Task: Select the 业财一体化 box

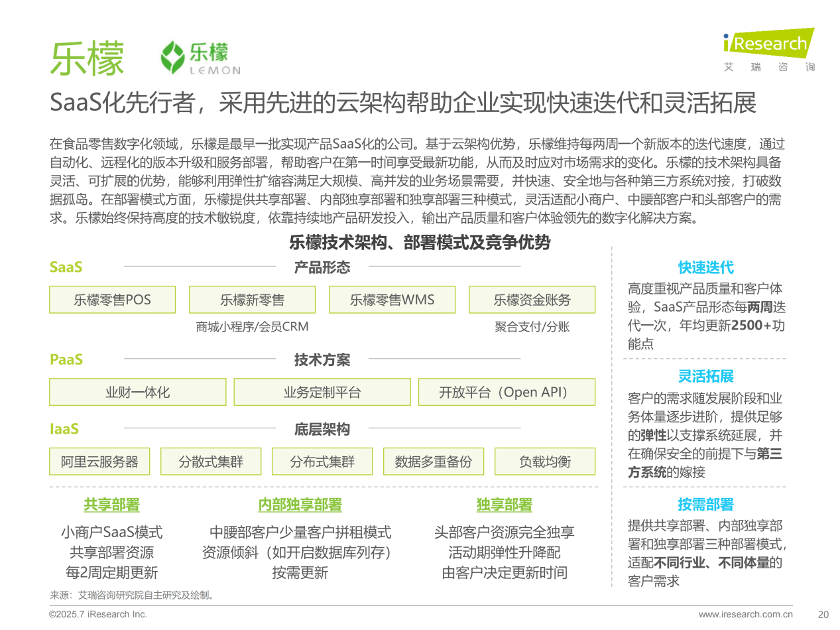Action: [137, 392]
